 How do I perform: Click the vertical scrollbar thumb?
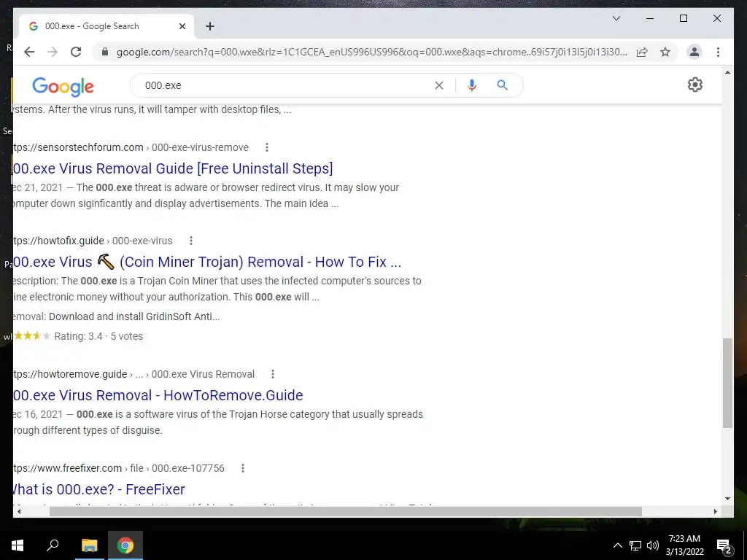coord(727,383)
